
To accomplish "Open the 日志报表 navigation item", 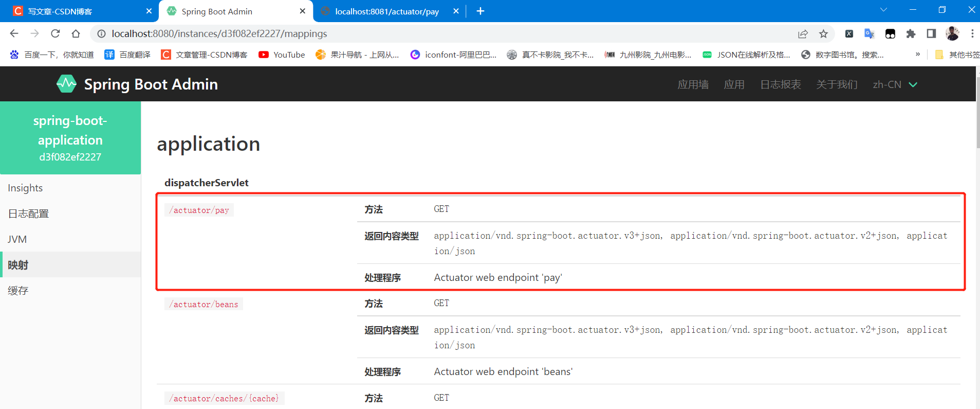I will point(780,84).
